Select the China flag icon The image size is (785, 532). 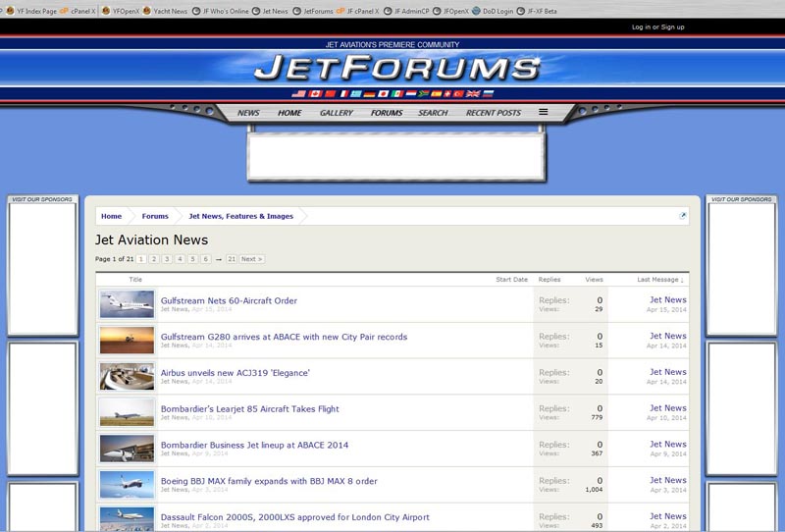pos(331,93)
